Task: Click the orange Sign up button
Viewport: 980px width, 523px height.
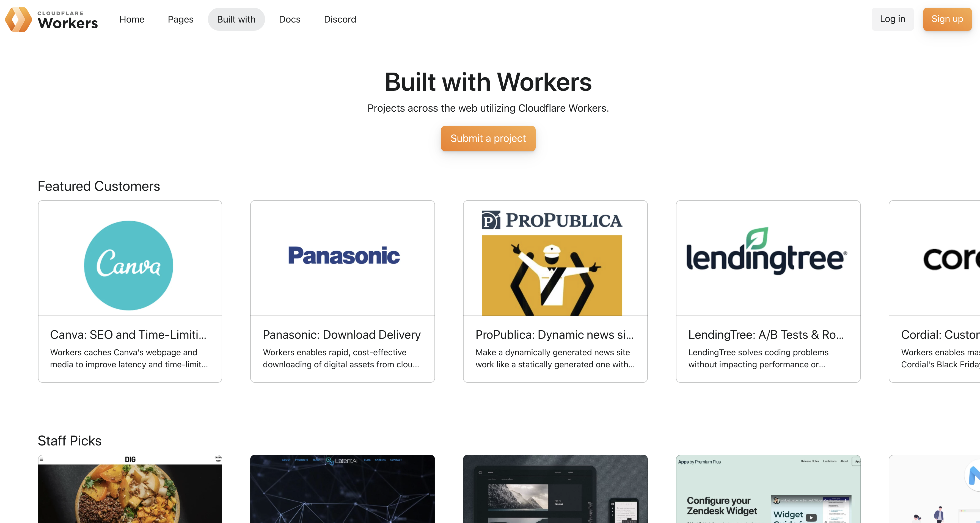Action: click(x=947, y=19)
